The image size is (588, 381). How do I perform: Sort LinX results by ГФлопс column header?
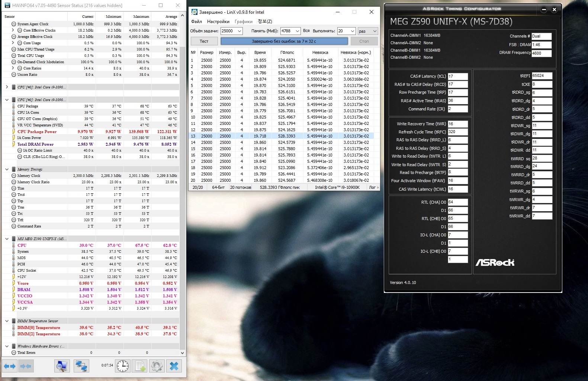[x=287, y=52]
